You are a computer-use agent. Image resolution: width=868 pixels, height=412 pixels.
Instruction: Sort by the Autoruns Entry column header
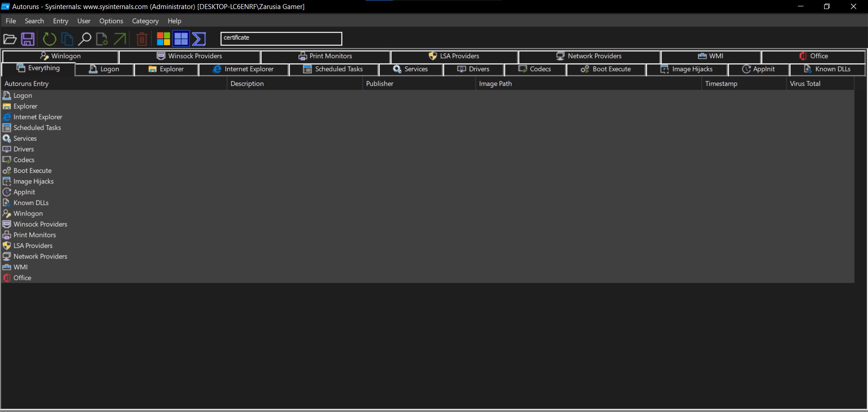[114, 84]
